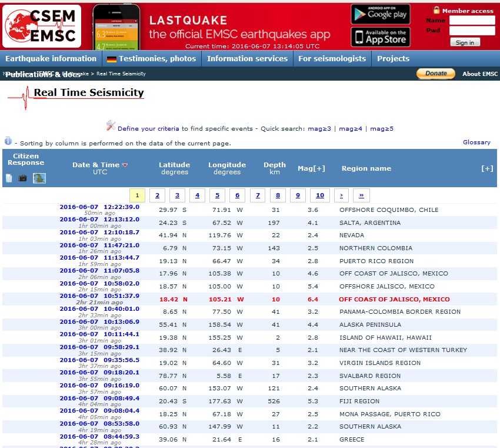
Task: Apply the mag≥5 quick search
Action: (382, 128)
